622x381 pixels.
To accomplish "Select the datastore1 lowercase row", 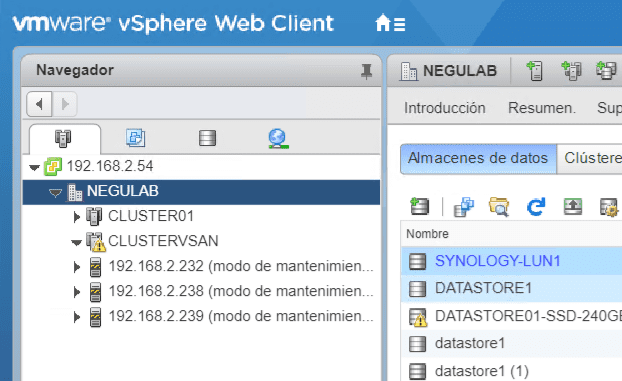I will click(512, 343).
